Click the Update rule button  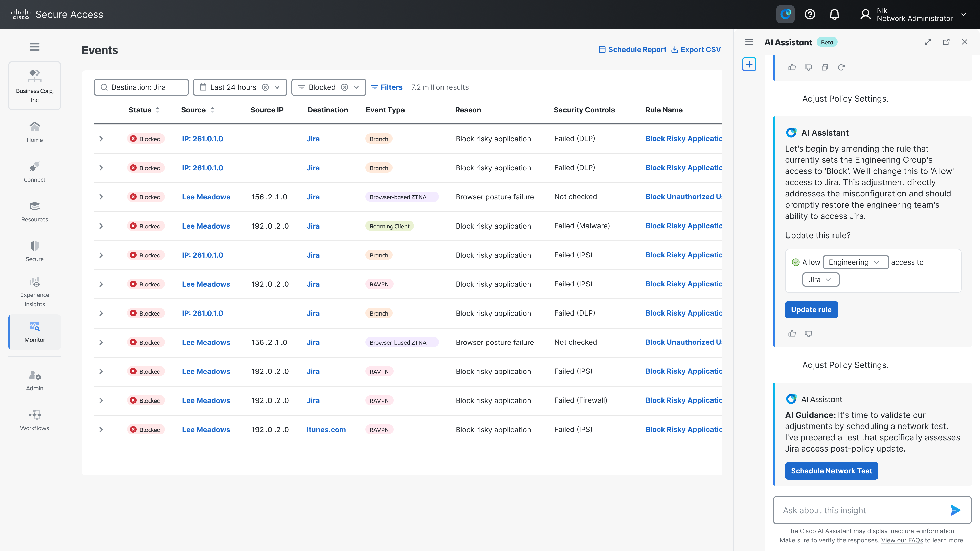click(811, 309)
